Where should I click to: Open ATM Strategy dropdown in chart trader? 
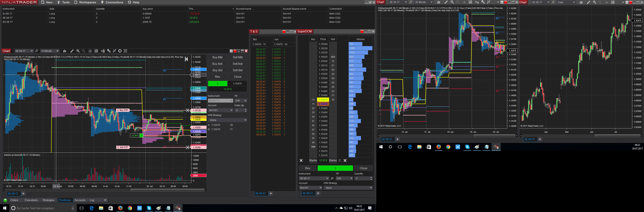tap(228, 120)
